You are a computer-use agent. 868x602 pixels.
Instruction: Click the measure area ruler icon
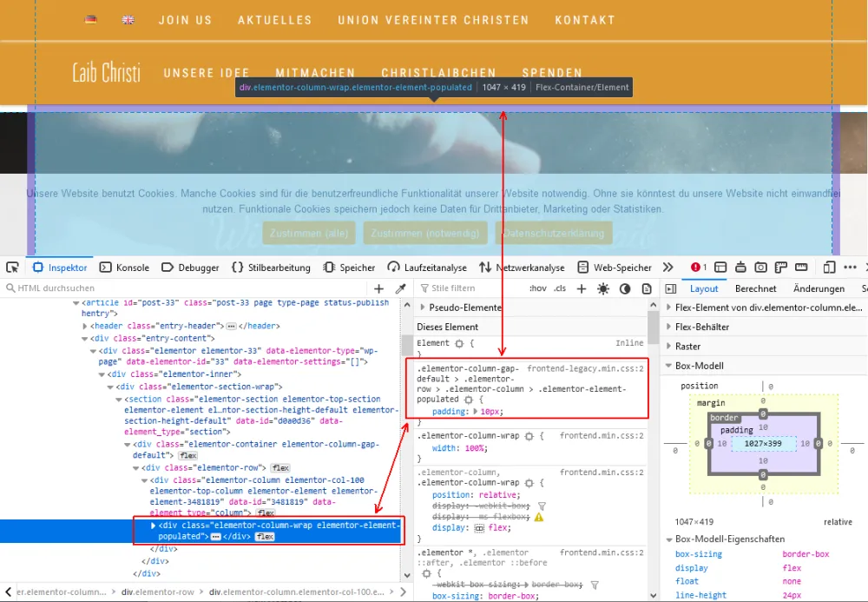pos(801,268)
